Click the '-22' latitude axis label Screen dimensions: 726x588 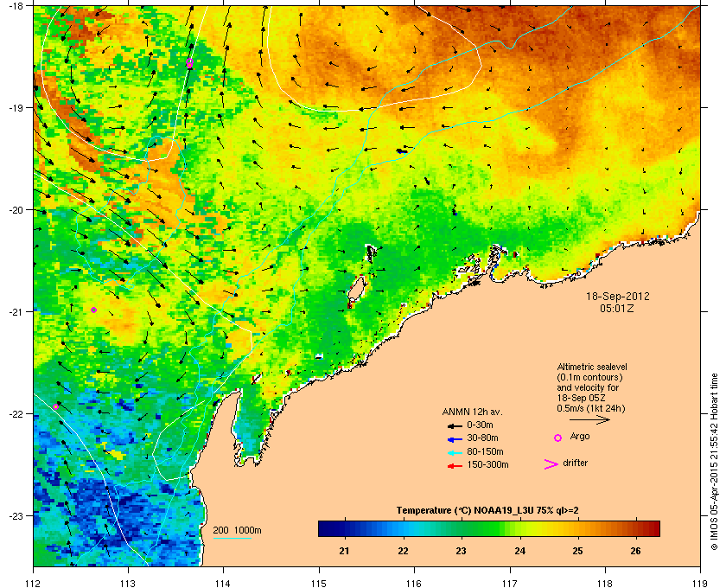coord(16,414)
